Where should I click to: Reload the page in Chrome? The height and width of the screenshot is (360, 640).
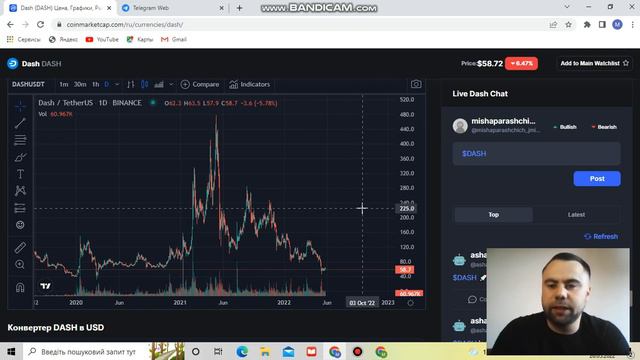point(40,24)
